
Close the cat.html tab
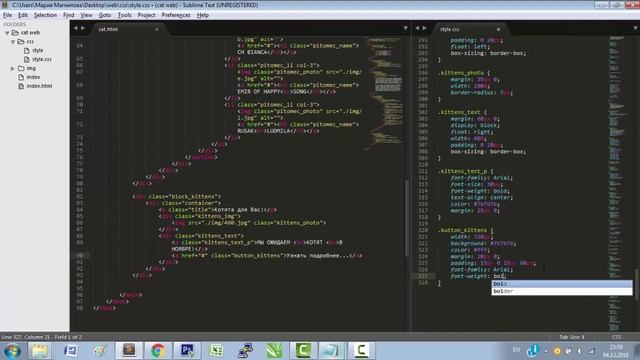click(x=157, y=29)
